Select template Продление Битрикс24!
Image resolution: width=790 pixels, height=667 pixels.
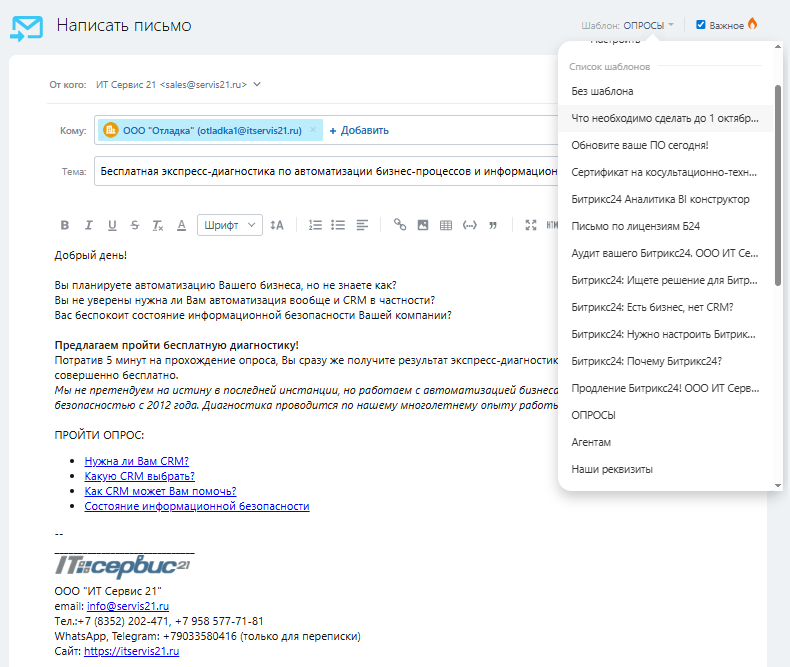(665, 388)
